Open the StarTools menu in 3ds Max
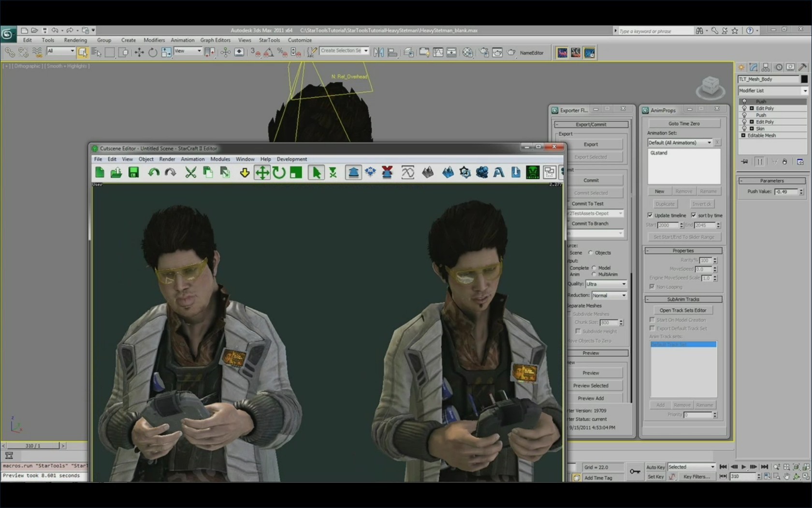Viewport: 812px width, 508px height. click(x=269, y=40)
